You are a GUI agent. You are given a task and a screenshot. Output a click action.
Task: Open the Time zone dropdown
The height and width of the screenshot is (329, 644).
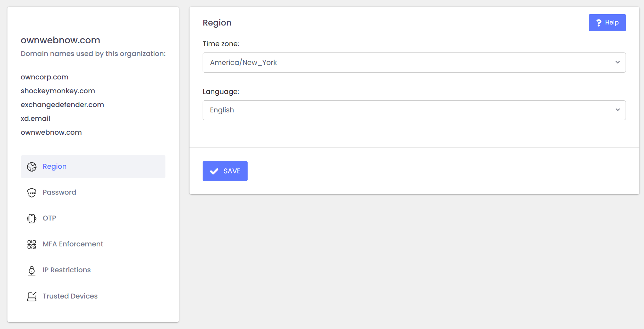414,62
